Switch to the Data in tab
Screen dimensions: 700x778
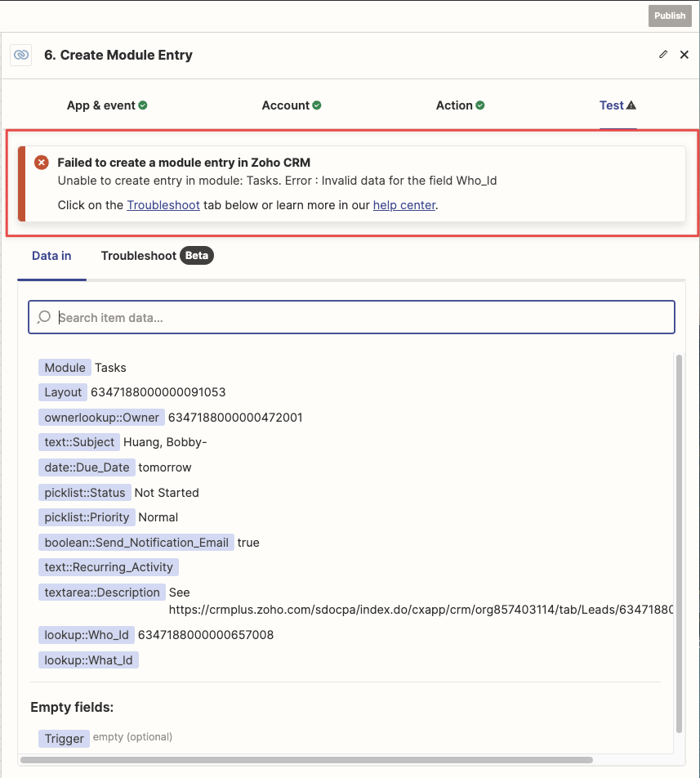pyautogui.click(x=51, y=256)
